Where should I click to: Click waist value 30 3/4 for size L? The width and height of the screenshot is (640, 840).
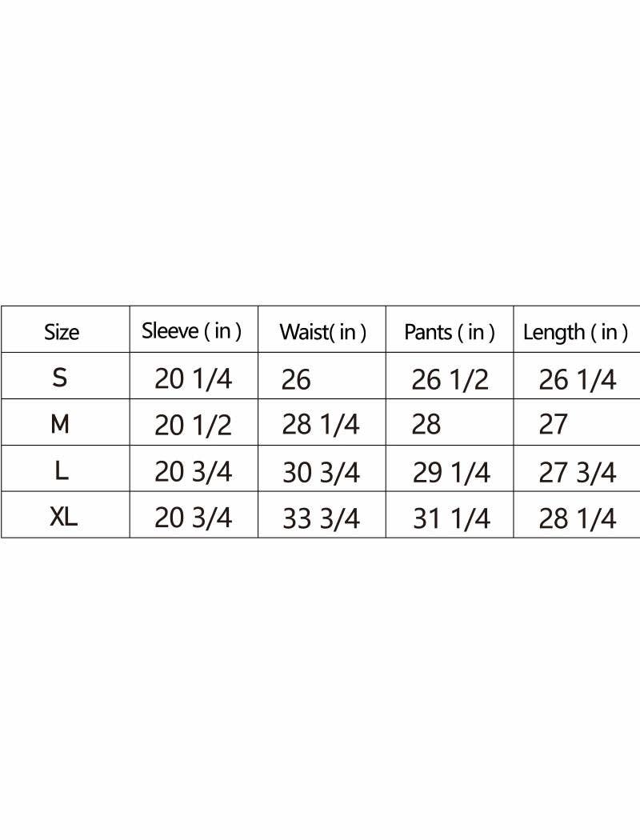click(x=321, y=473)
